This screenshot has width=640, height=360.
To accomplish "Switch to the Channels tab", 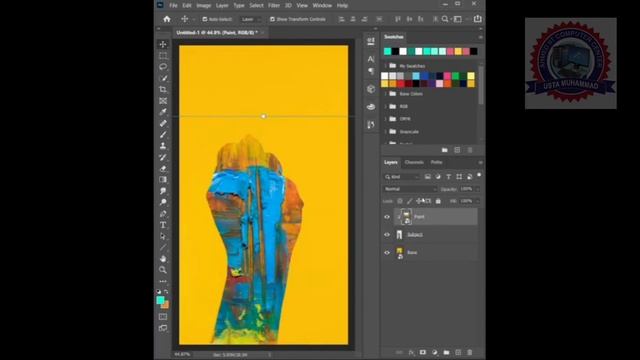I will (x=414, y=162).
